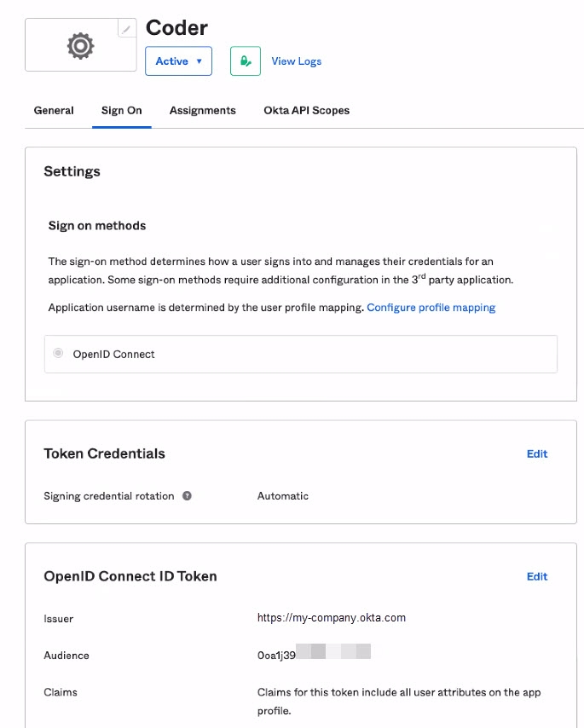This screenshot has height=728, width=584.
Task: Click the pencil edit icon on app logo
Action: 127,29
